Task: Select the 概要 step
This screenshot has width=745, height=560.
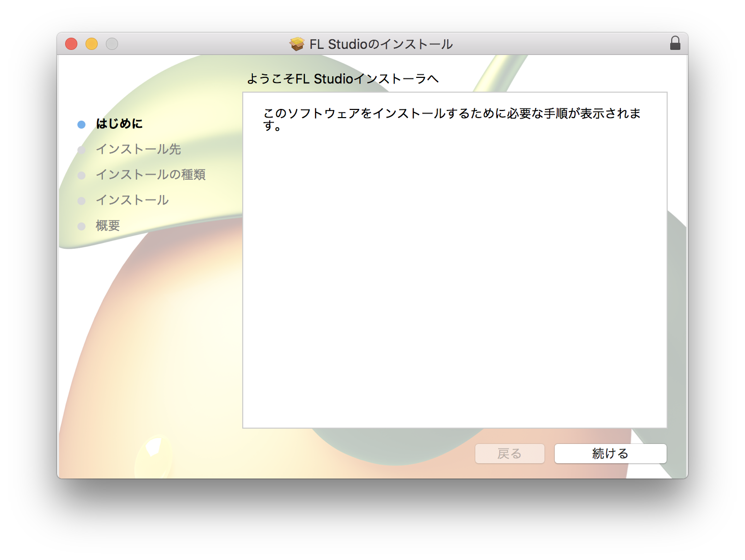Action: 108,226
